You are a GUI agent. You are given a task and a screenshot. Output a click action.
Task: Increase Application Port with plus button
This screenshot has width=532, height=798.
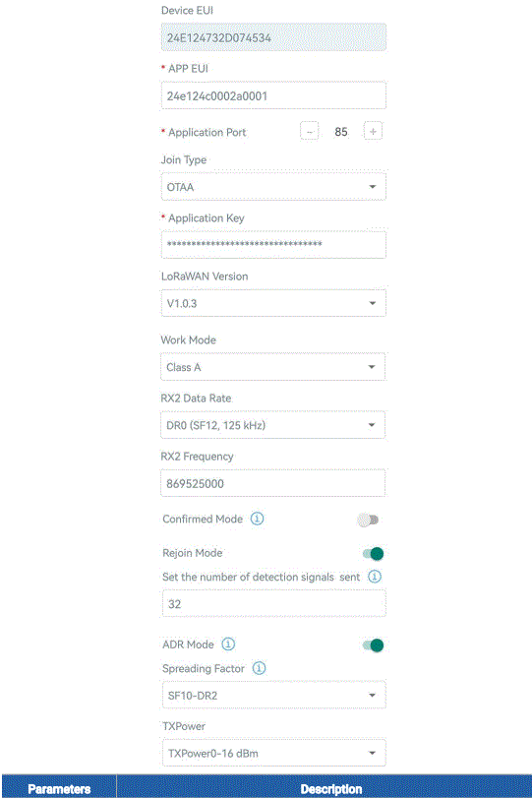pyautogui.click(x=373, y=132)
